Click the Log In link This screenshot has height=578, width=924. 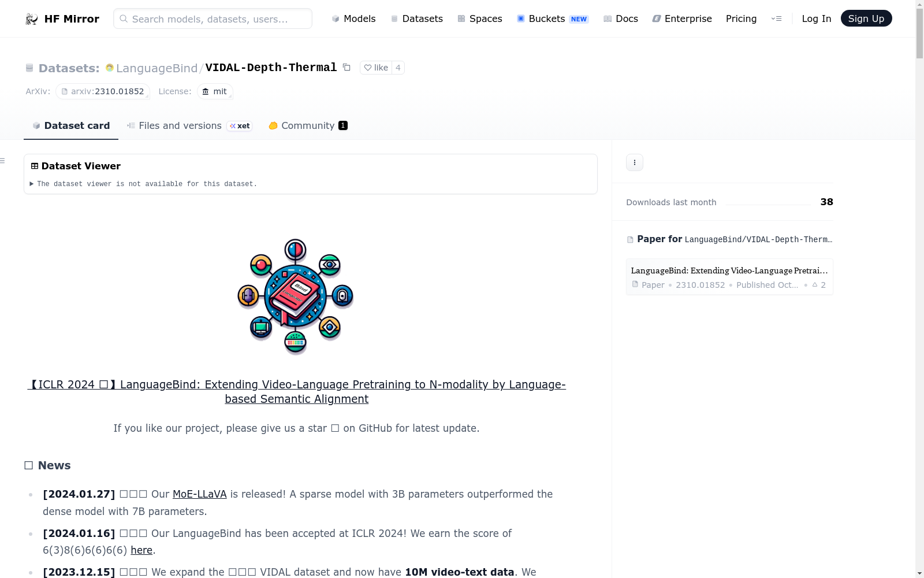[x=817, y=18]
